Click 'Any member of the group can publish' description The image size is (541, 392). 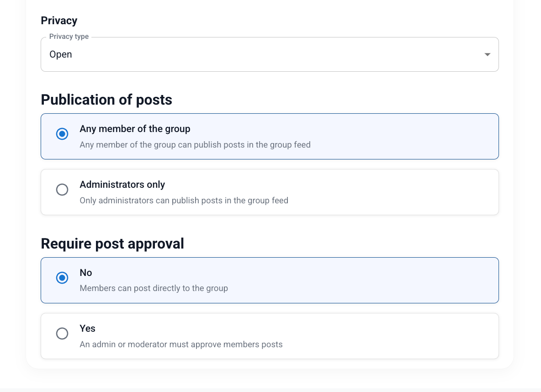195,145
